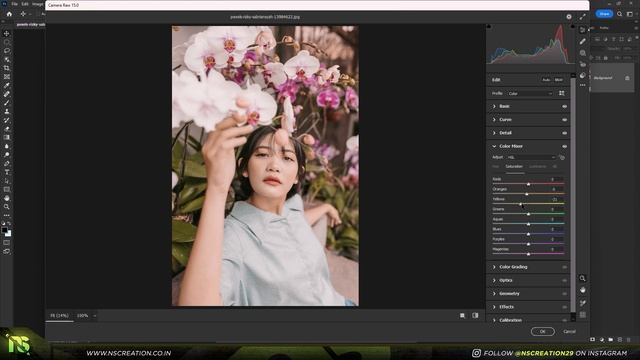640x360 pixels.
Task: Open the zoom level dropdown
Action: tap(94, 316)
